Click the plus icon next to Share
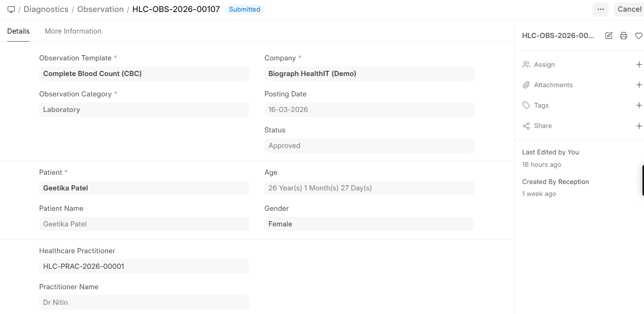This screenshot has width=644, height=314. point(639,126)
